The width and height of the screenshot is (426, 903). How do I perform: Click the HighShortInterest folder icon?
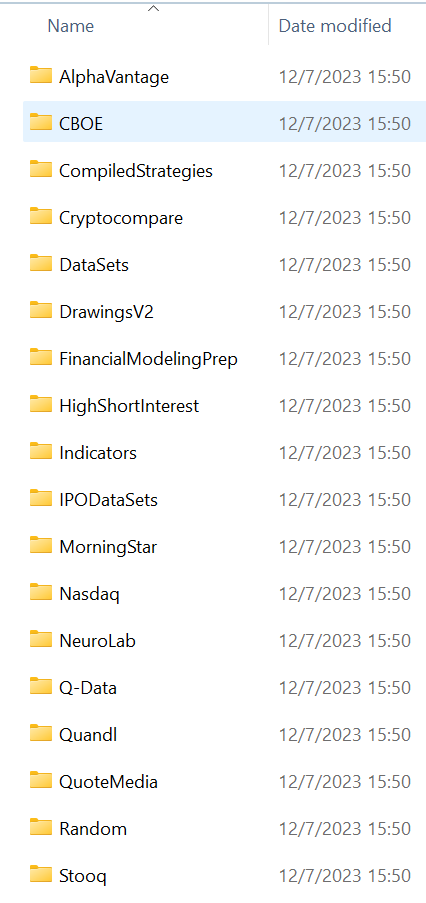(x=41, y=404)
